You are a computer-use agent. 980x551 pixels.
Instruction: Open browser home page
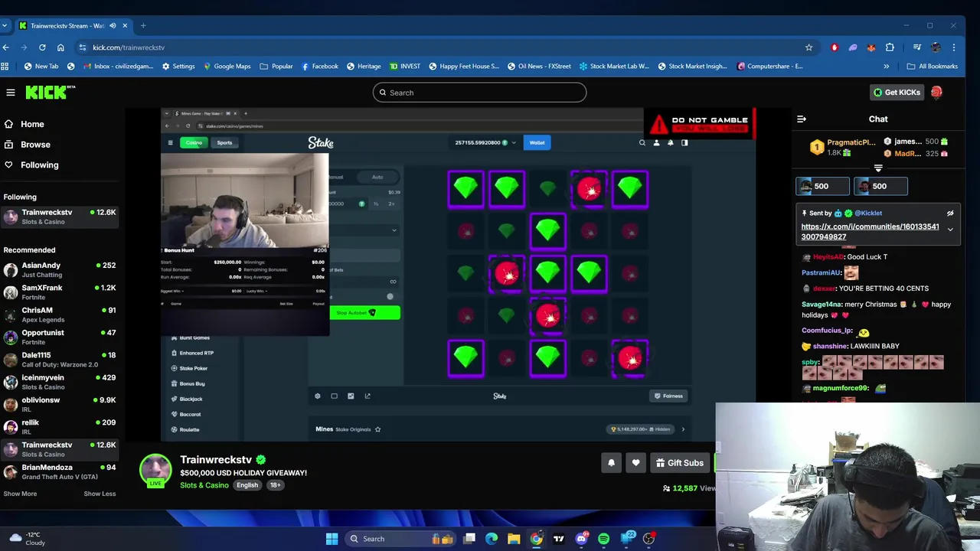(x=60, y=47)
